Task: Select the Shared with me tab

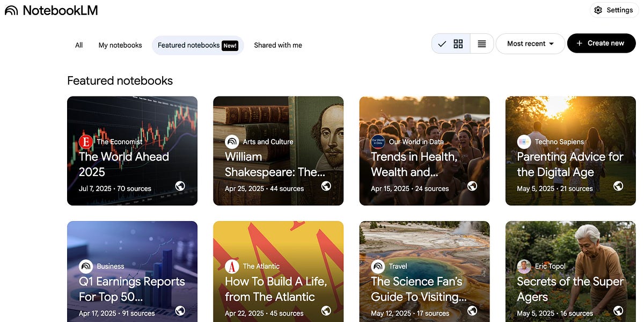Action: coord(278,45)
